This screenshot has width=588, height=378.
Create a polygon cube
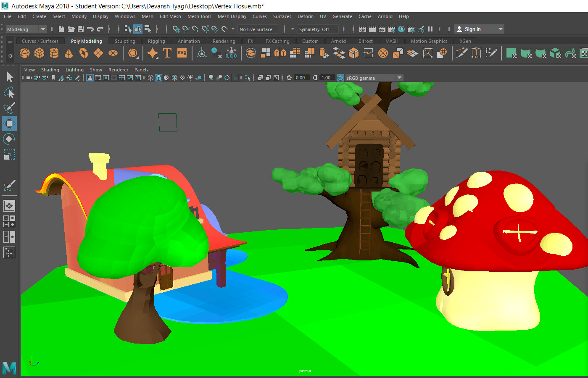(x=39, y=53)
